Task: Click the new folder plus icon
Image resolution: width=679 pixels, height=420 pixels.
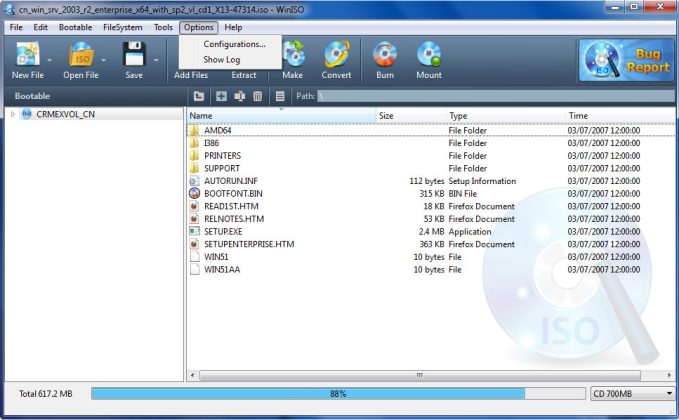Action: [x=221, y=96]
